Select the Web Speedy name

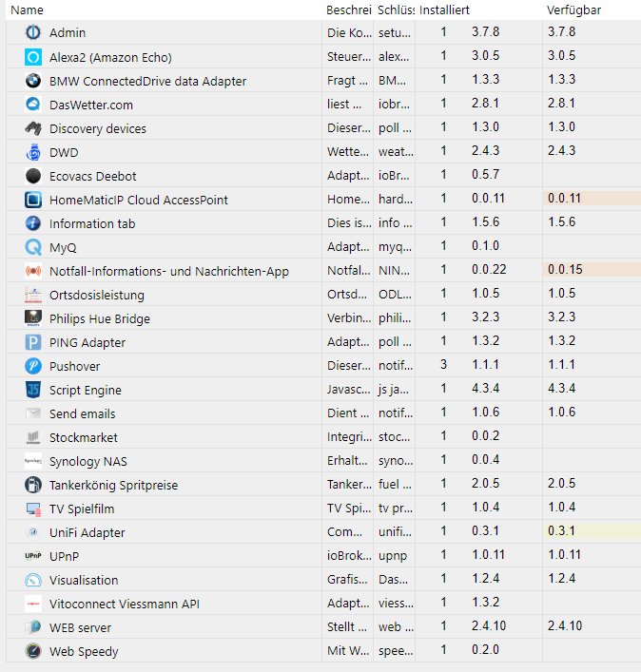pos(84,652)
